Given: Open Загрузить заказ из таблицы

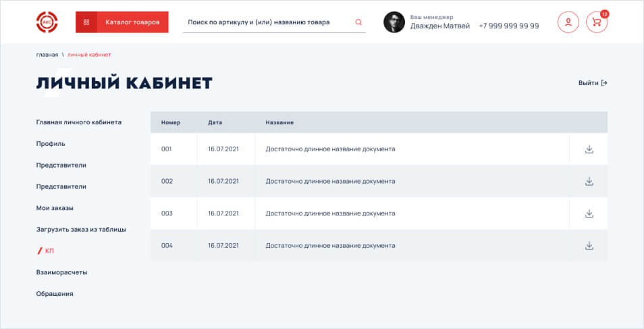Looking at the screenshot, I should (81, 230).
